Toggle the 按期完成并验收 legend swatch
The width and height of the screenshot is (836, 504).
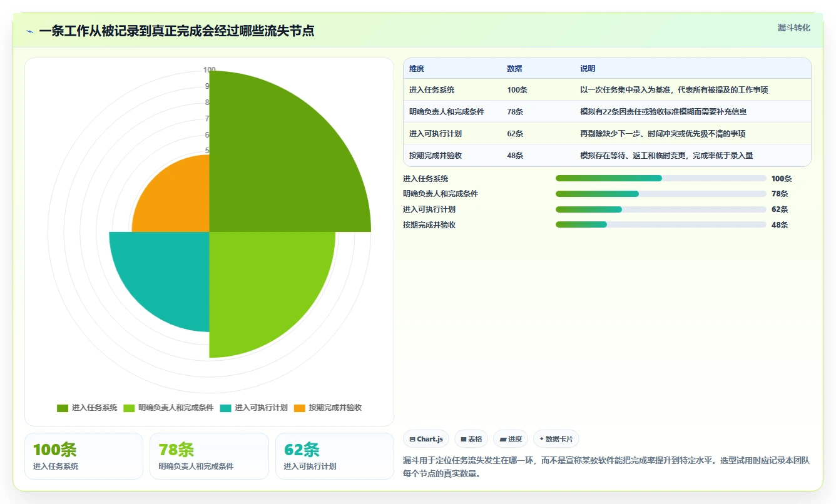click(299, 408)
